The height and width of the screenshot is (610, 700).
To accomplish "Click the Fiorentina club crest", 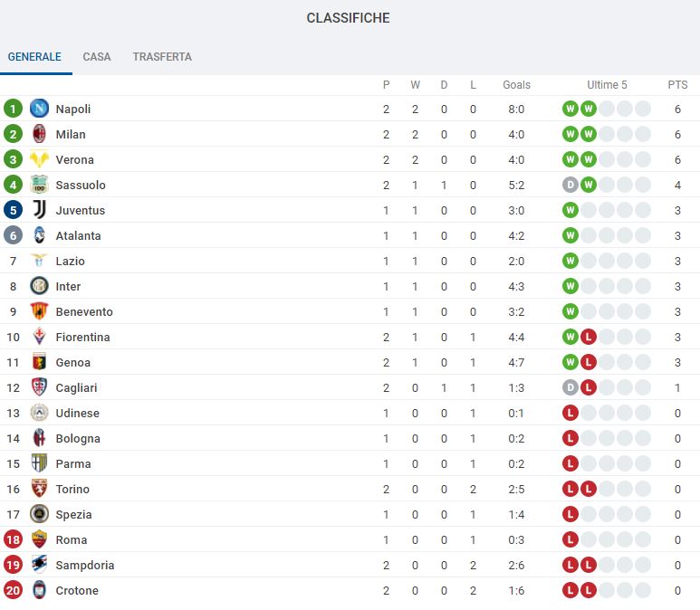I will click(39, 337).
